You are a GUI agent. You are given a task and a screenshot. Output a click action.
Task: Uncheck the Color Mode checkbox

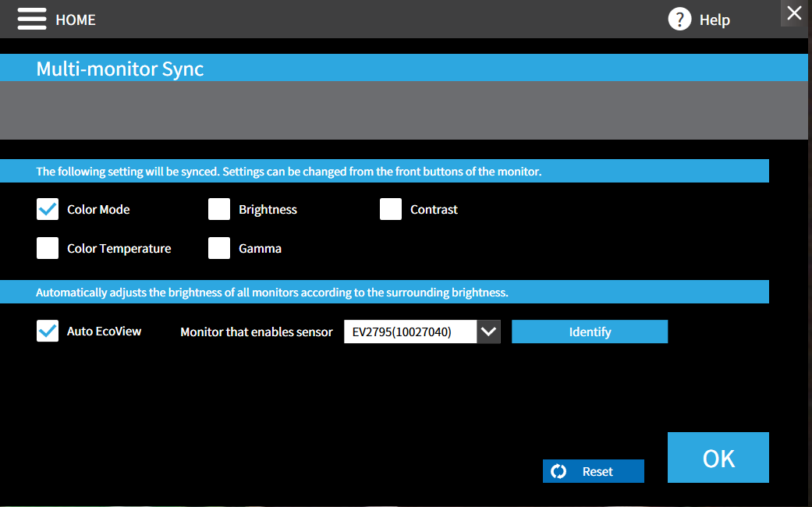coord(48,209)
